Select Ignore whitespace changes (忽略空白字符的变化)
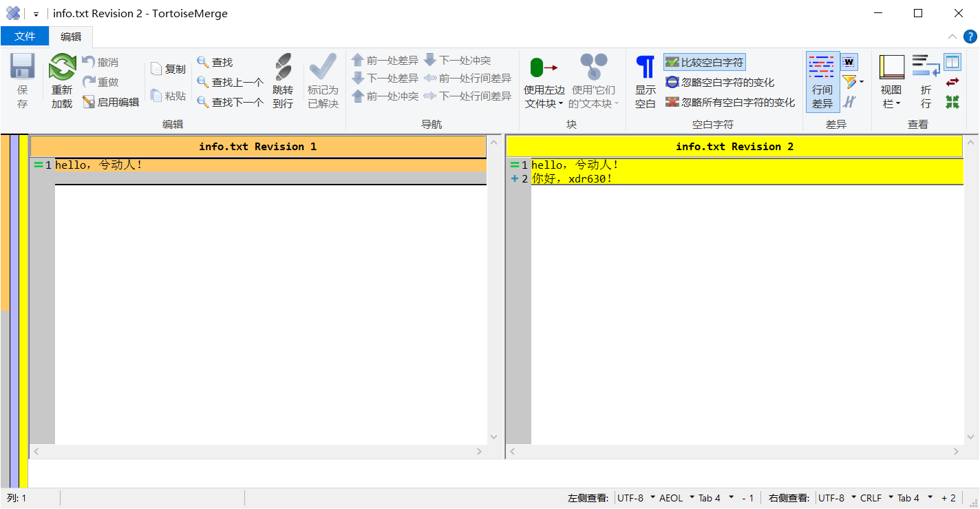Image resolution: width=980 pixels, height=509 pixels. (x=720, y=82)
